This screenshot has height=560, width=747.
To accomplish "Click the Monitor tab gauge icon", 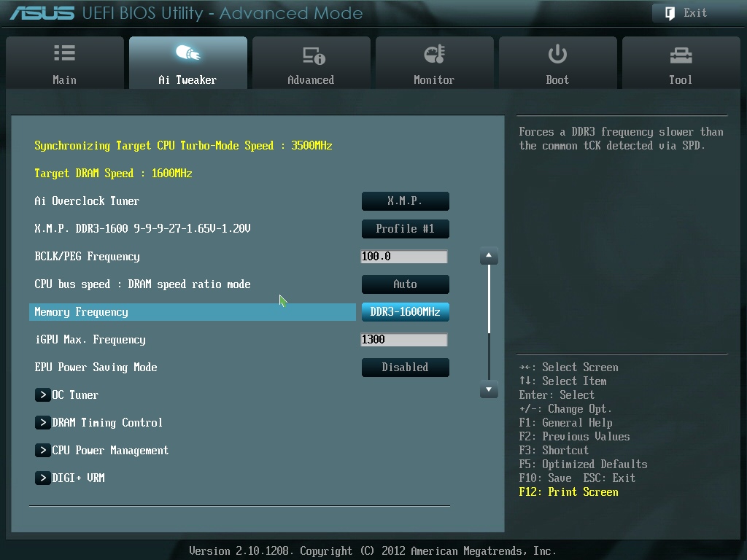I will pyautogui.click(x=435, y=54).
